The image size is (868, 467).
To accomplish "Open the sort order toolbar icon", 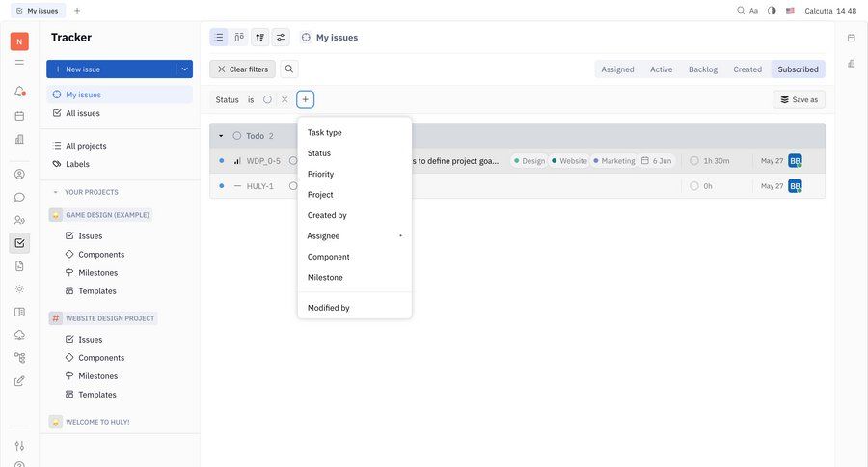I will click(x=259, y=37).
